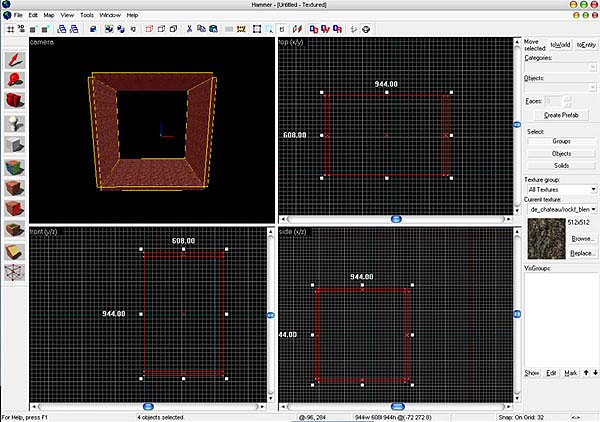Click the scissors Cut icon in toolbar
The image size is (600, 422).
pos(188,29)
